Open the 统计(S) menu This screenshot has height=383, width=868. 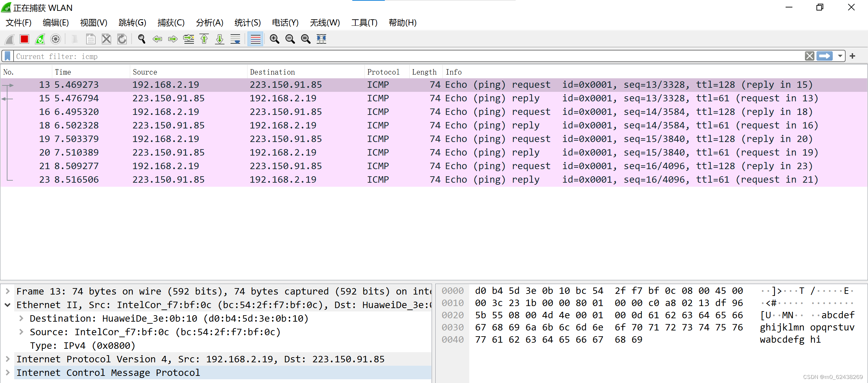click(x=247, y=22)
